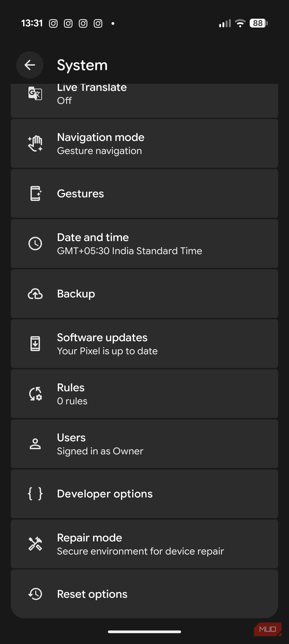Tap the back arrow button
This screenshot has height=644, width=289.
30,65
